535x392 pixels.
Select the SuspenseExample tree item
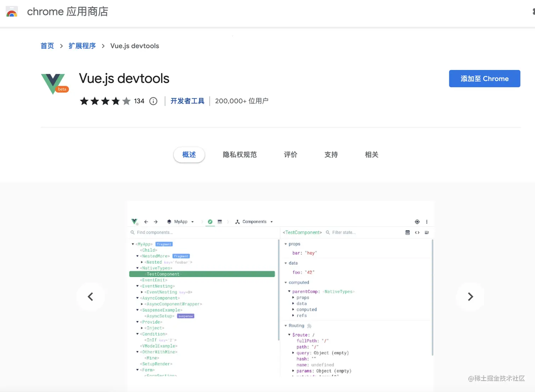point(161,310)
